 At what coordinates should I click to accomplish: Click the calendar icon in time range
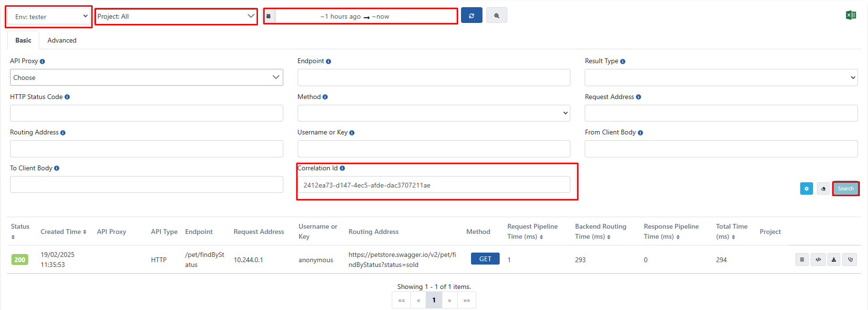coord(268,16)
